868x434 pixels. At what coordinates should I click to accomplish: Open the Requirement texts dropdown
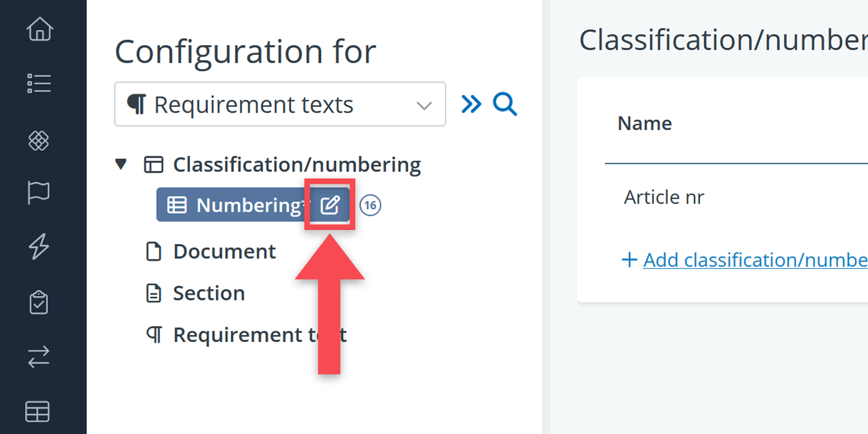[280, 104]
